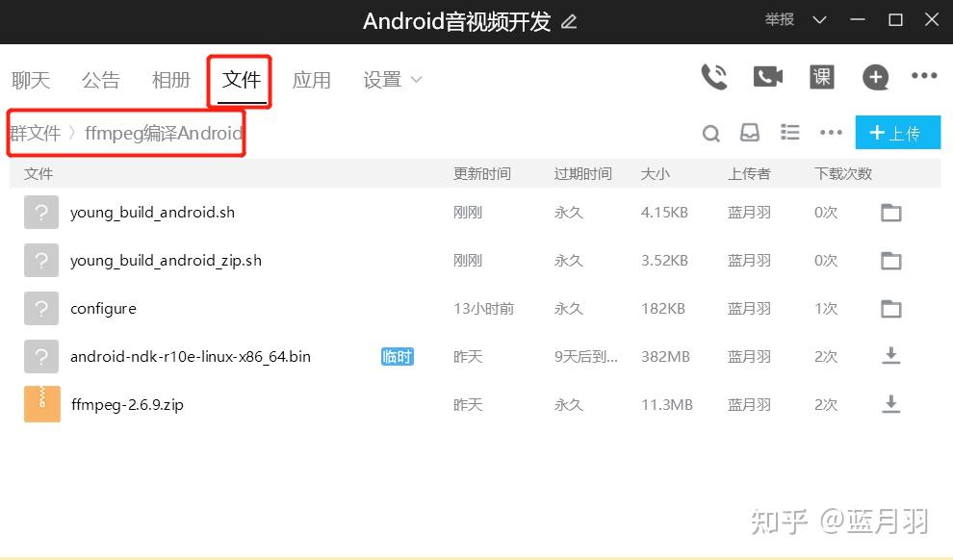Expand the 设置 dropdown arrow
Viewport: 953px width, 560px height.
click(414, 81)
